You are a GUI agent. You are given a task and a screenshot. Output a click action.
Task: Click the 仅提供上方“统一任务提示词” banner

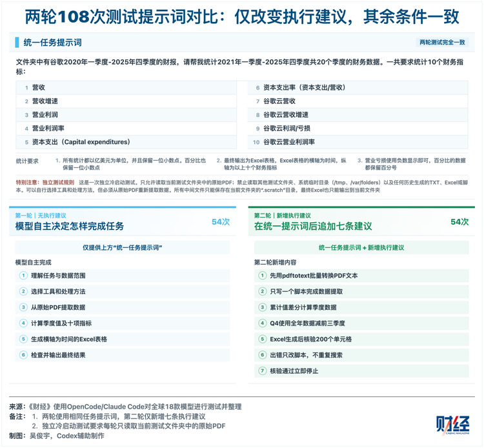(123, 248)
